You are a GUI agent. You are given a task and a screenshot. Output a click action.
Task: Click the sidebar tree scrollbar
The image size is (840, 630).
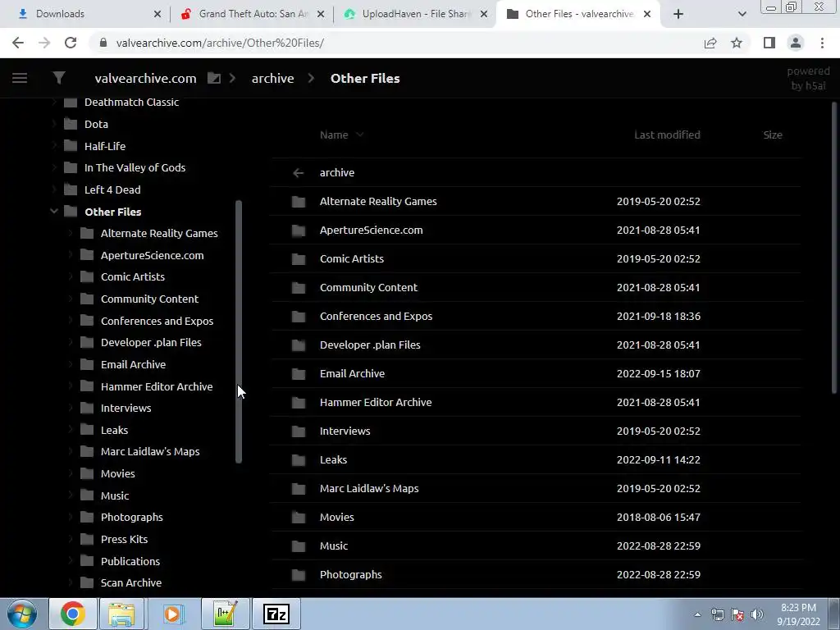coord(239,331)
